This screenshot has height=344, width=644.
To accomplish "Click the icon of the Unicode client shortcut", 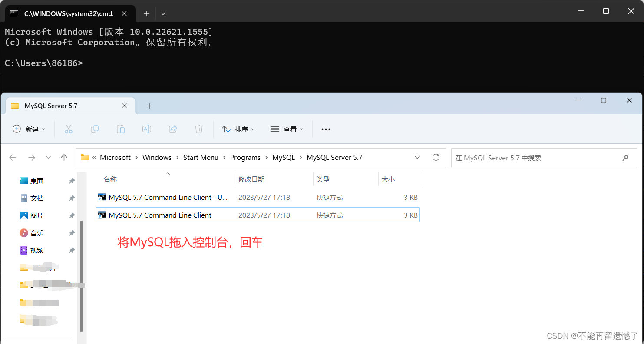I will point(102,197).
